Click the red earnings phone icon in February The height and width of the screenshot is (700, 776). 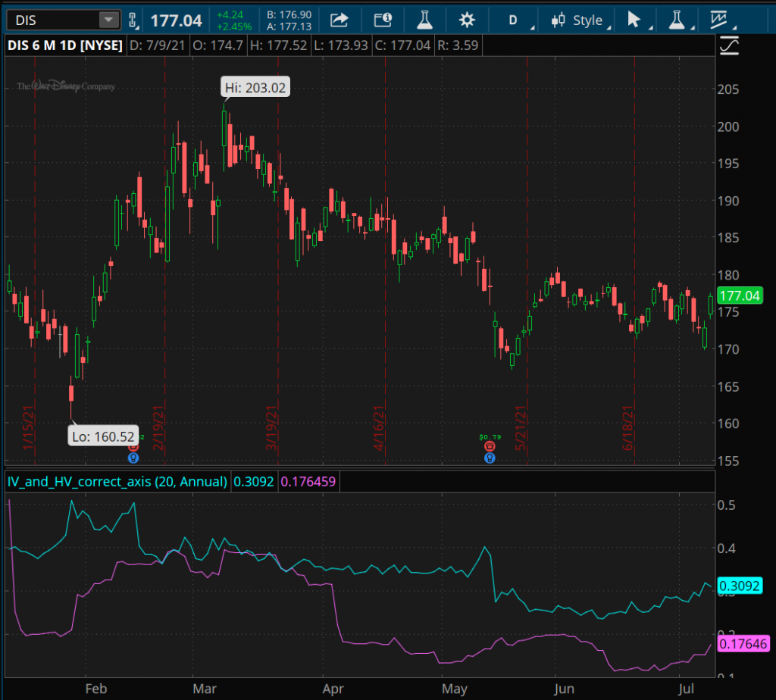133,448
